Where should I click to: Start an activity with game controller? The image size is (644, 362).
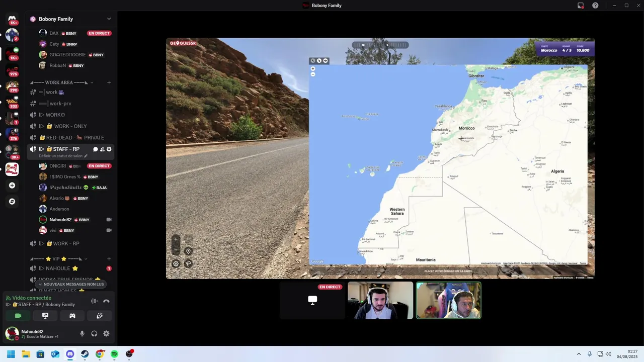(x=72, y=316)
